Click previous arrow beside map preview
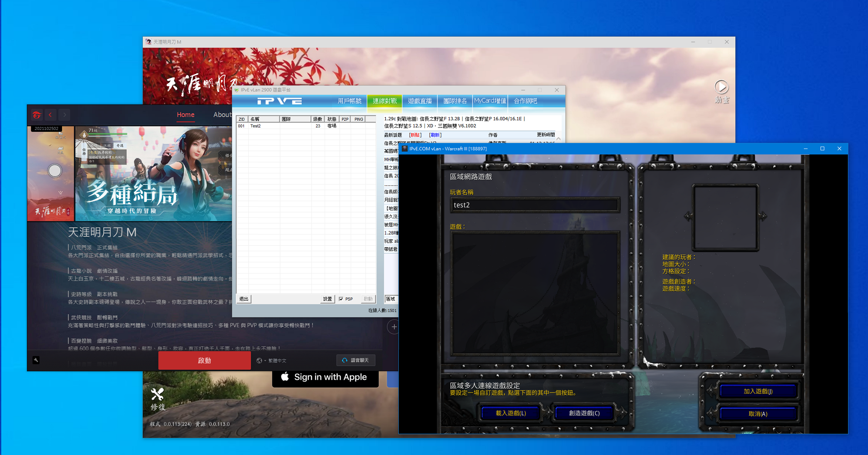 coord(688,216)
